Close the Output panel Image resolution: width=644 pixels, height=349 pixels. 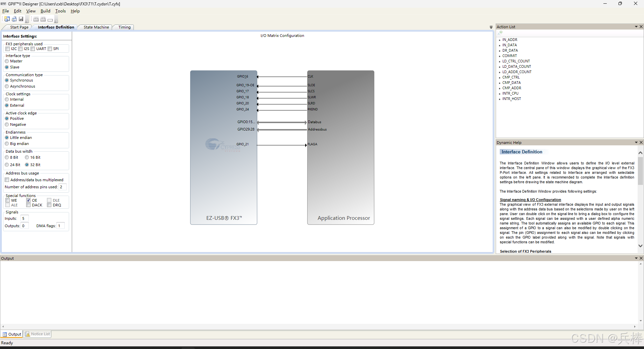[x=641, y=258]
